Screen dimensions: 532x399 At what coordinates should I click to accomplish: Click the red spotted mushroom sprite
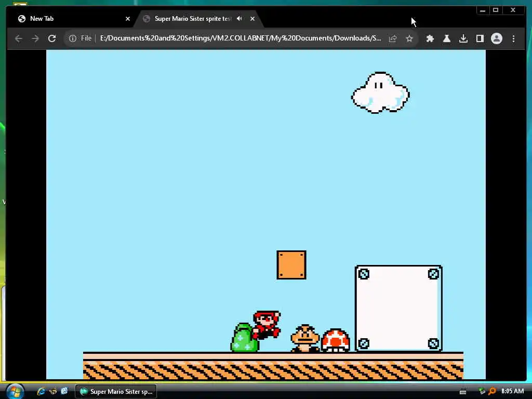click(x=335, y=340)
